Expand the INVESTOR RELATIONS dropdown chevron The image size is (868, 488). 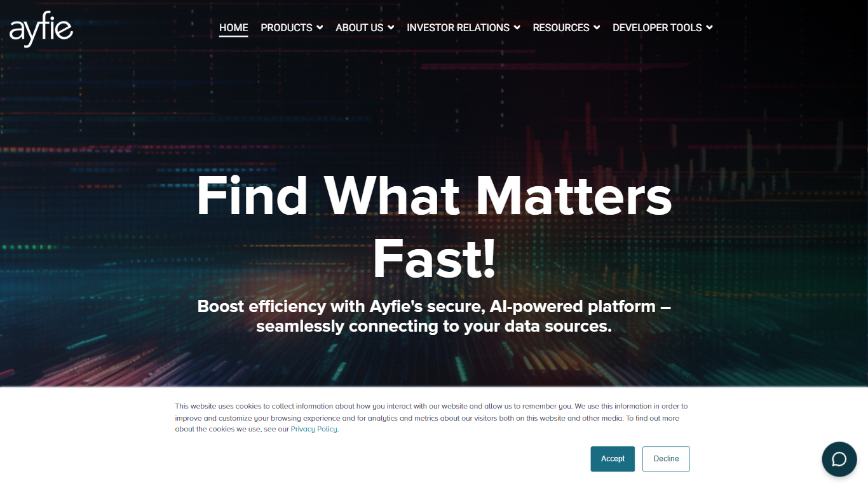(x=517, y=28)
